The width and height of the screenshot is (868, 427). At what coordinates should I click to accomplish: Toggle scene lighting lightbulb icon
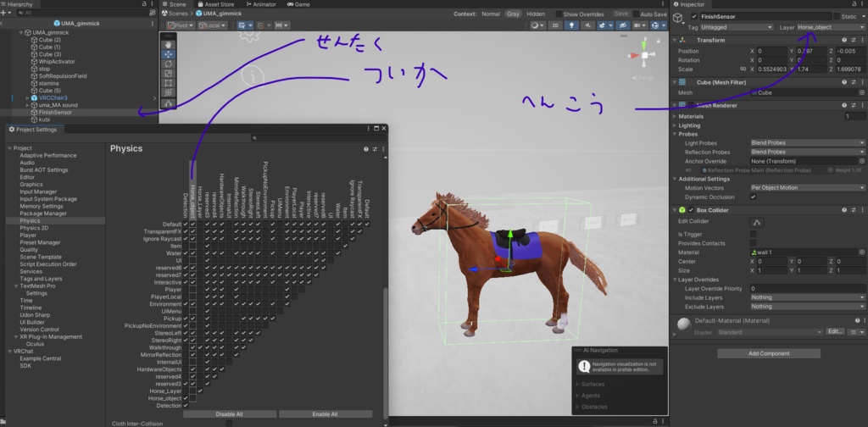[571, 25]
